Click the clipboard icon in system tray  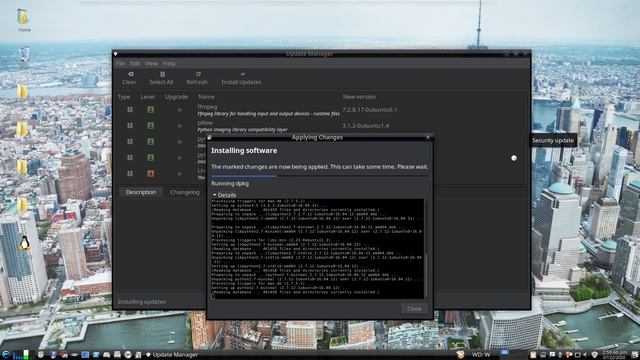(x=533, y=355)
